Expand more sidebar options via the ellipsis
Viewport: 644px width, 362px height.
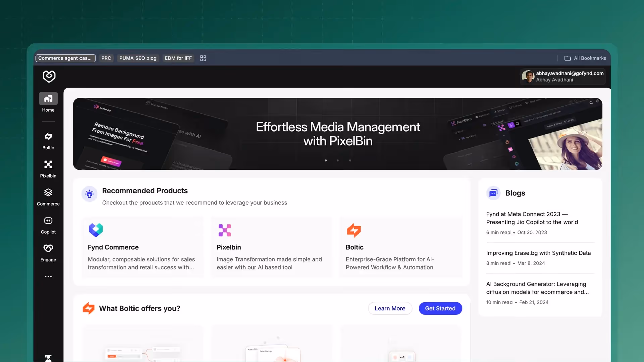point(48,276)
